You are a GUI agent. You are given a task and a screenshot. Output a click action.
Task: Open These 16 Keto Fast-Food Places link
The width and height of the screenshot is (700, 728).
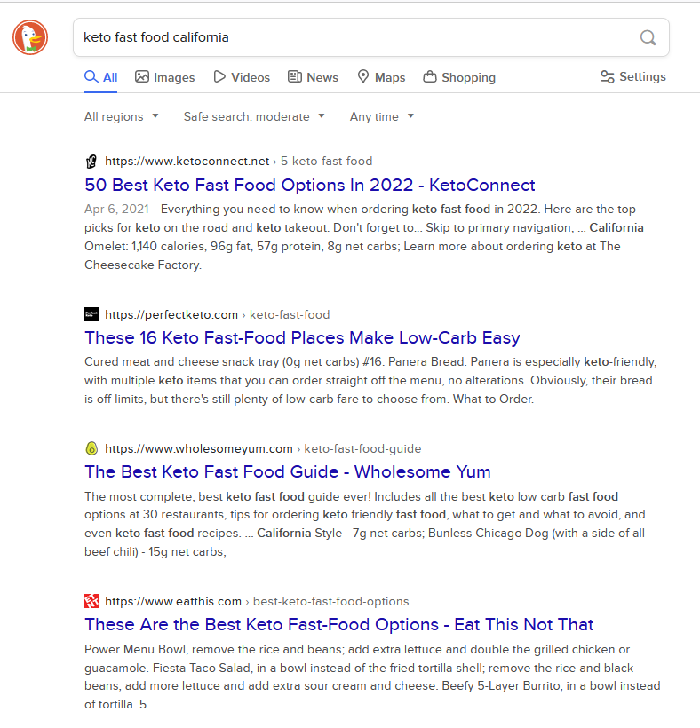click(302, 337)
